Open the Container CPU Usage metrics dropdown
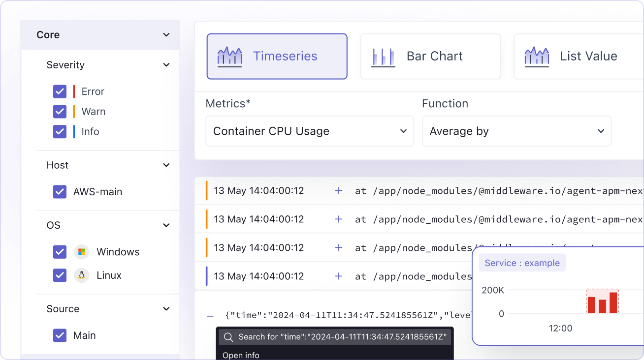The image size is (644, 360). click(309, 131)
